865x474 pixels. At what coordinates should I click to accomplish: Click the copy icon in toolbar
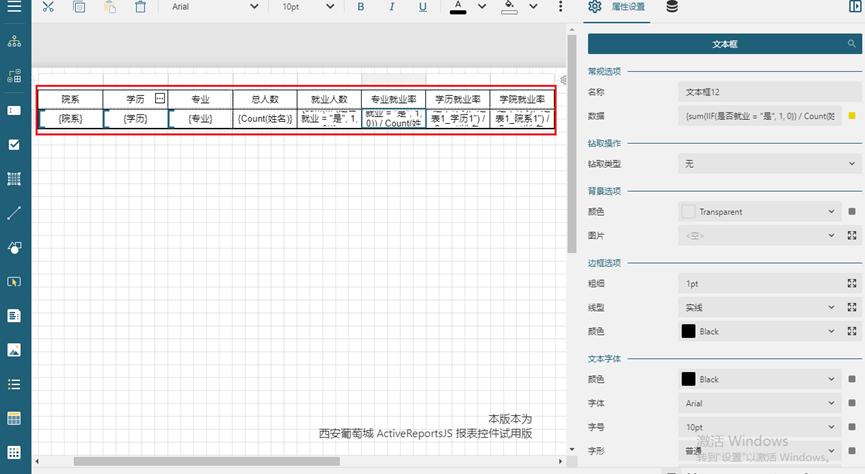[x=79, y=7]
